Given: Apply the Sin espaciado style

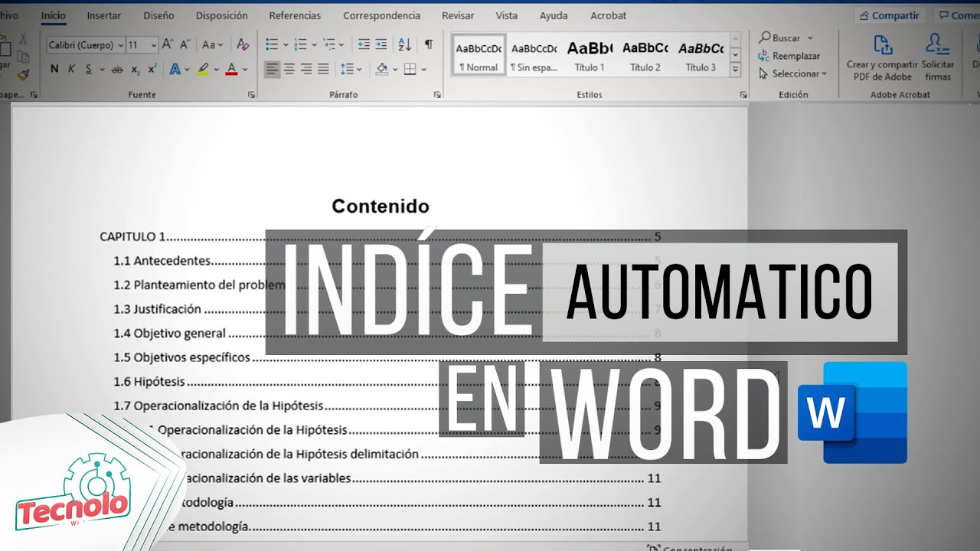Looking at the screenshot, I should point(534,55).
